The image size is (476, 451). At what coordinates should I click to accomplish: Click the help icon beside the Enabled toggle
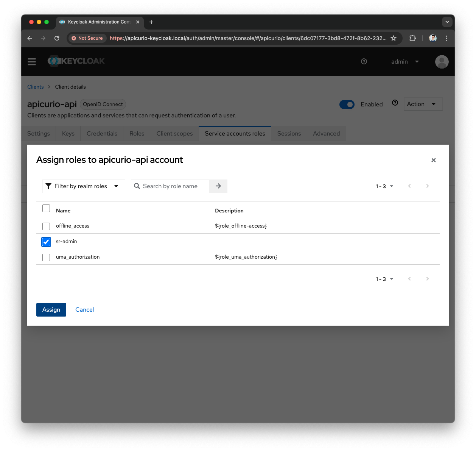395,103
